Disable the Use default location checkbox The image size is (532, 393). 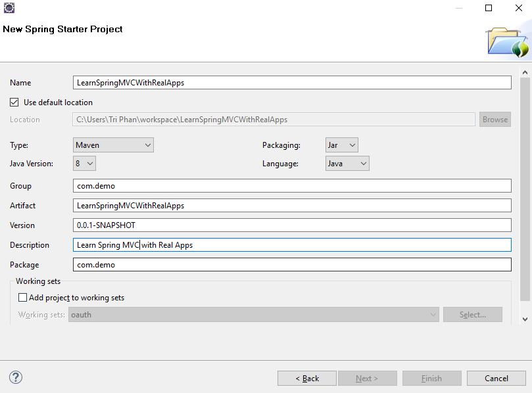[14, 102]
